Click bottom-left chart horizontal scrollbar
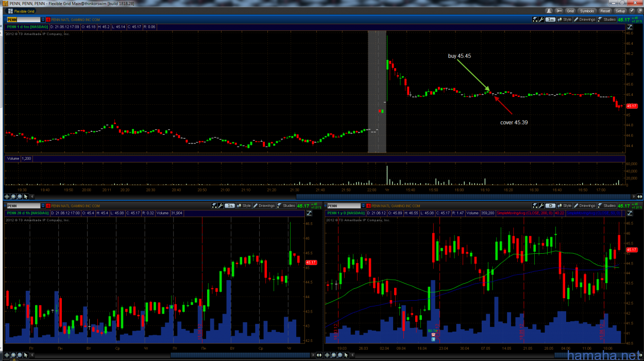Image resolution: width=644 pixels, height=361 pixels. [x=240, y=355]
